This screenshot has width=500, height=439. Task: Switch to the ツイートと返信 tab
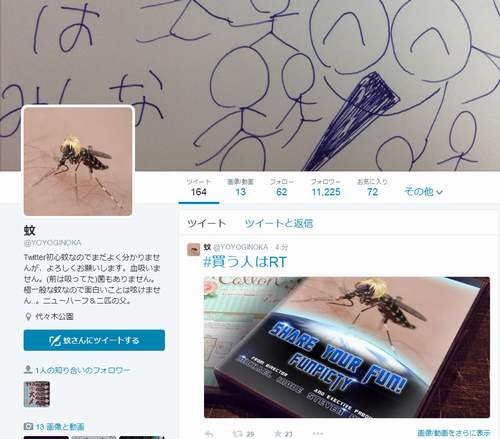pyautogui.click(x=279, y=223)
